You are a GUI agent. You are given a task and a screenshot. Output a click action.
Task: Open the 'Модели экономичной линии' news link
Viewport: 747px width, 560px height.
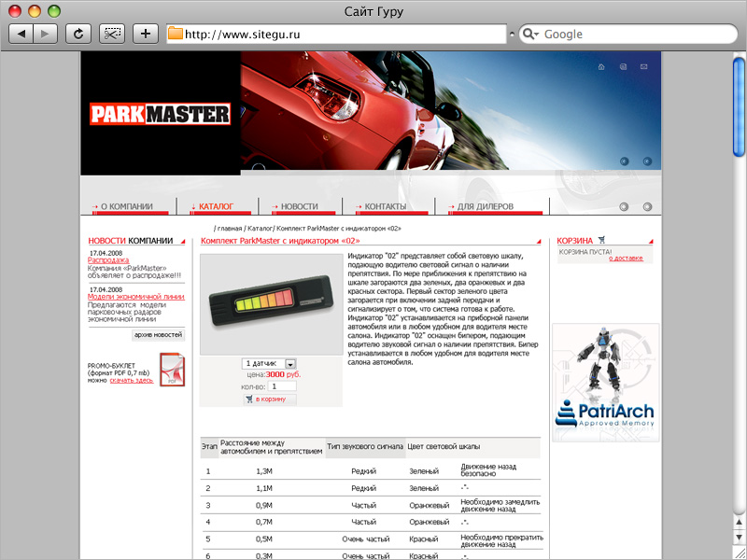135,297
